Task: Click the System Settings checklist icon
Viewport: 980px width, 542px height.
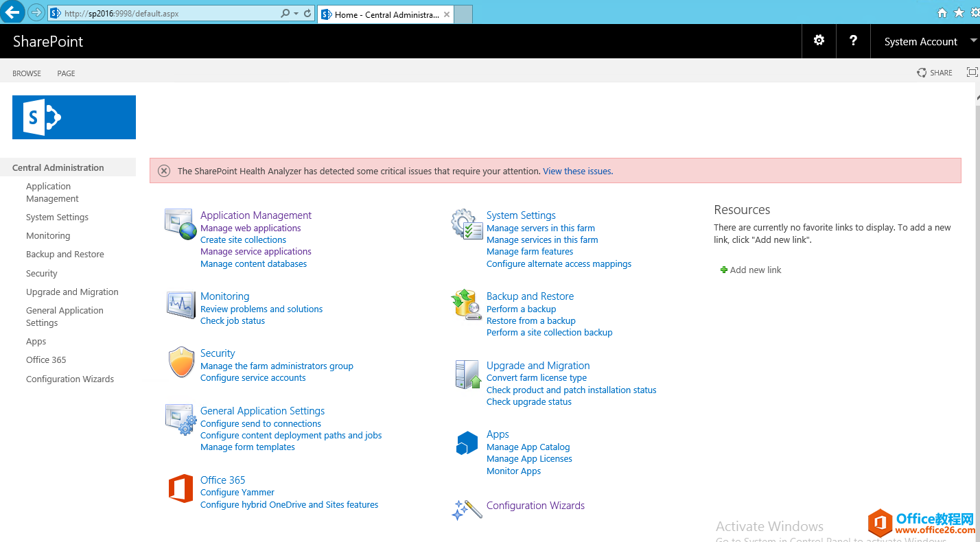Action: tap(467, 224)
